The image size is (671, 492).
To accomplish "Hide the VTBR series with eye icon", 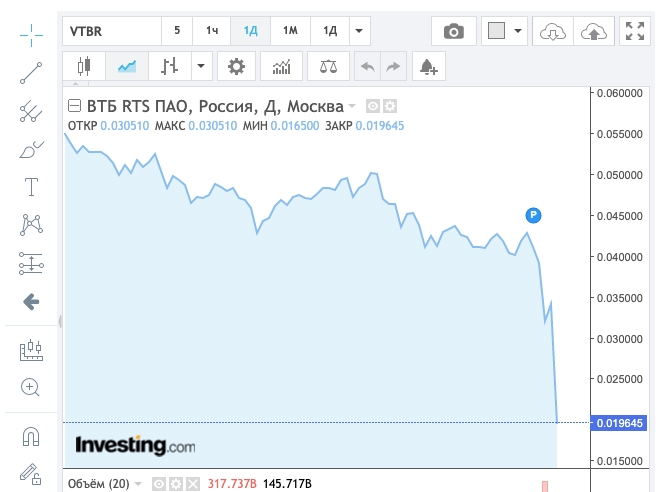I will coord(373,106).
